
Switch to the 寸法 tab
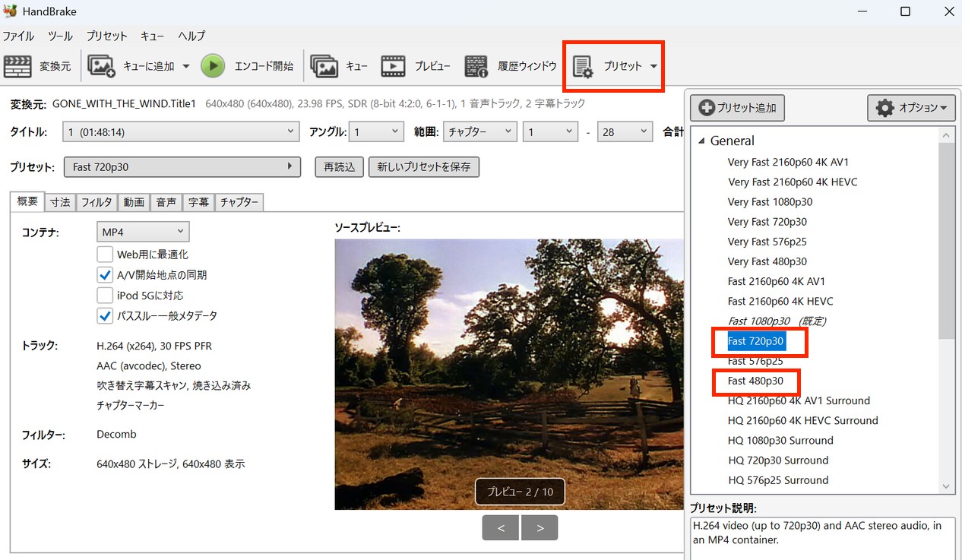[60, 202]
